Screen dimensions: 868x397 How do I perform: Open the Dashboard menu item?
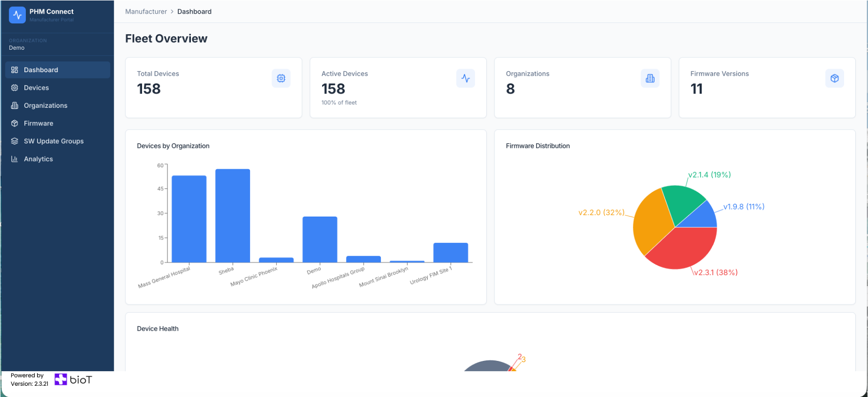coord(58,70)
